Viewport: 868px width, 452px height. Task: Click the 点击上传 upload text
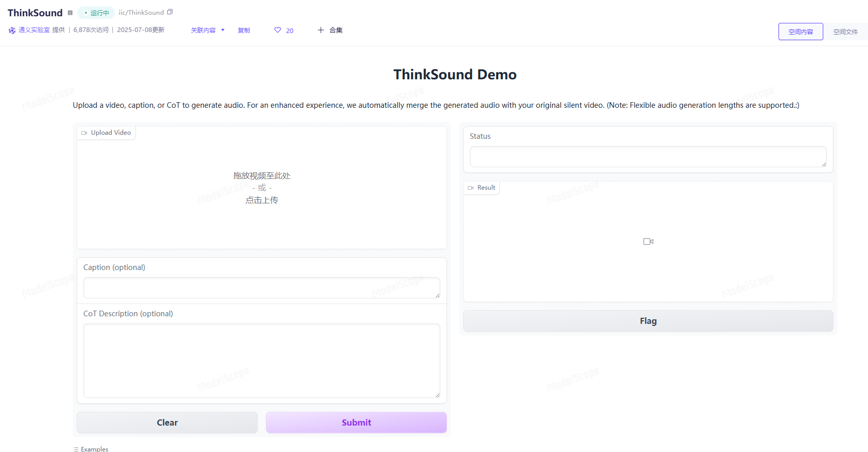262,200
